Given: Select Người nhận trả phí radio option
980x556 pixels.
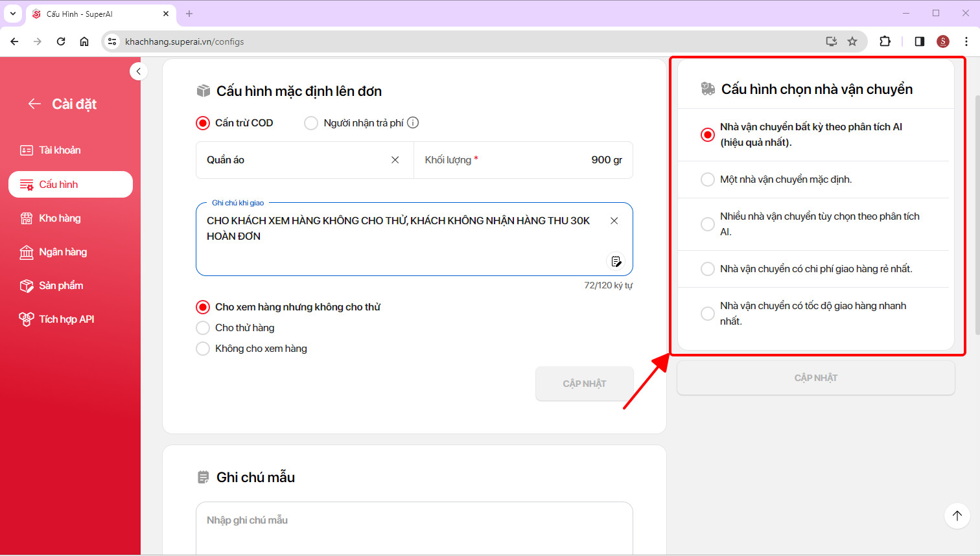Looking at the screenshot, I should 311,123.
